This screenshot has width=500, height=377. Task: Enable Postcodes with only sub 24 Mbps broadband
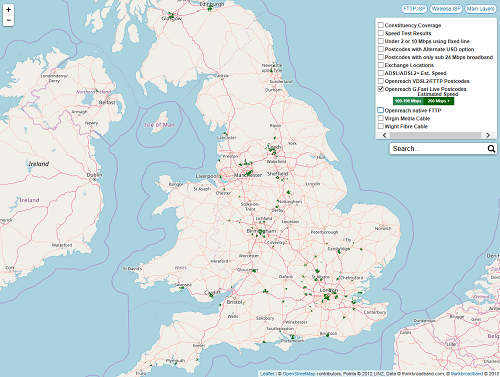tap(380, 57)
